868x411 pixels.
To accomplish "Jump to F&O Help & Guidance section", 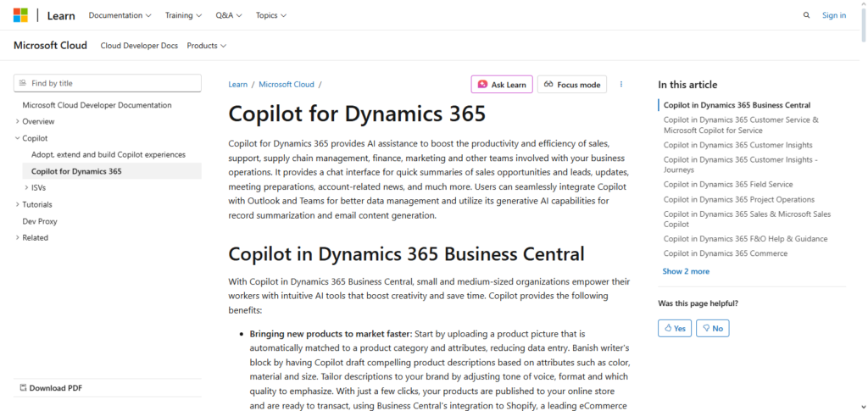I will tap(746, 239).
